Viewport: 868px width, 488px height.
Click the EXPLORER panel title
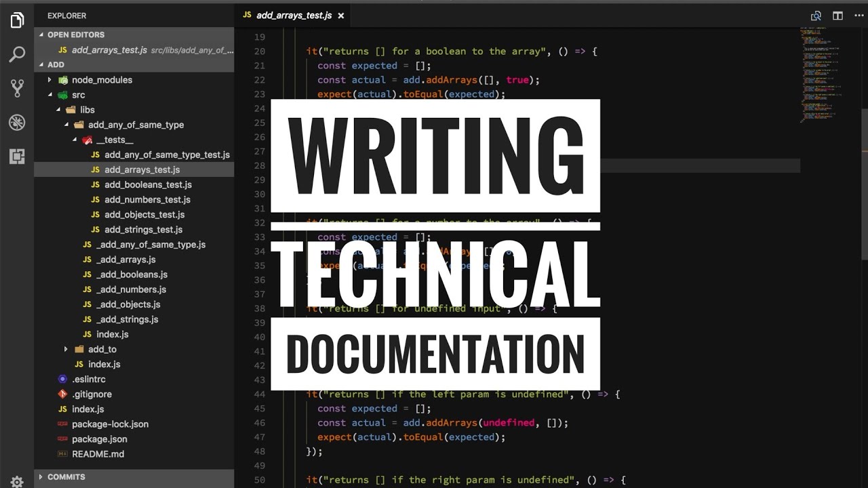66,16
